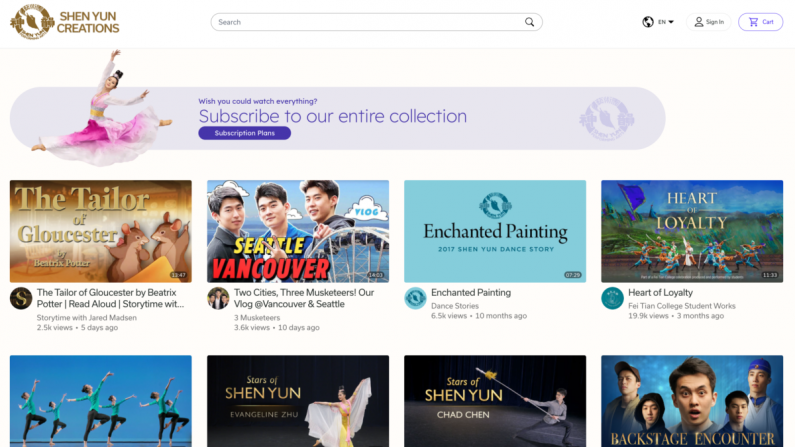
Task: Open title The Tailor of Gloucester by Beatrix Potter
Action: pos(110,299)
